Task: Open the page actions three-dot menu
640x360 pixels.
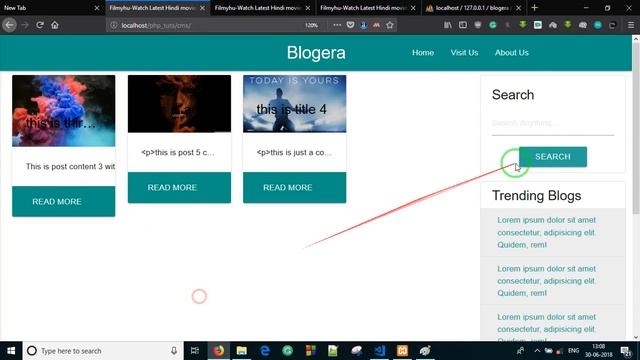Action: [337, 25]
